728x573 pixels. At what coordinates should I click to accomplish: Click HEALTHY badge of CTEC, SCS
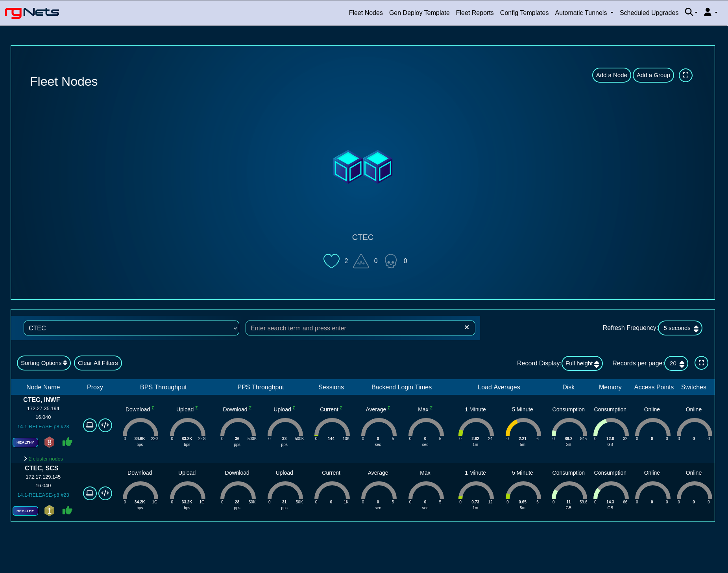coord(26,511)
